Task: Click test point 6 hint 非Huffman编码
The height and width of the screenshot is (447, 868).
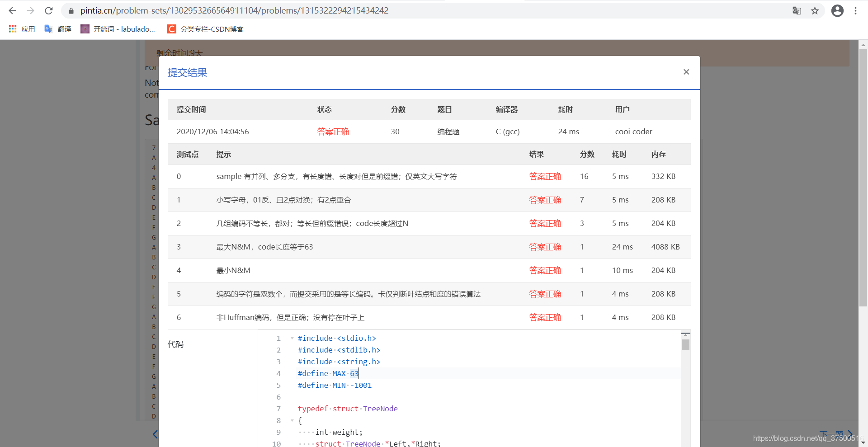Action: (290, 317)
